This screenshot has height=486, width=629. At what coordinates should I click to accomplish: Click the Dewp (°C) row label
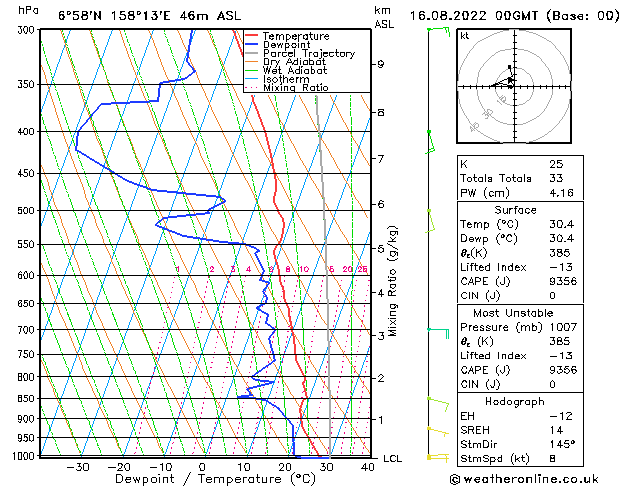(x=489, y=239)
